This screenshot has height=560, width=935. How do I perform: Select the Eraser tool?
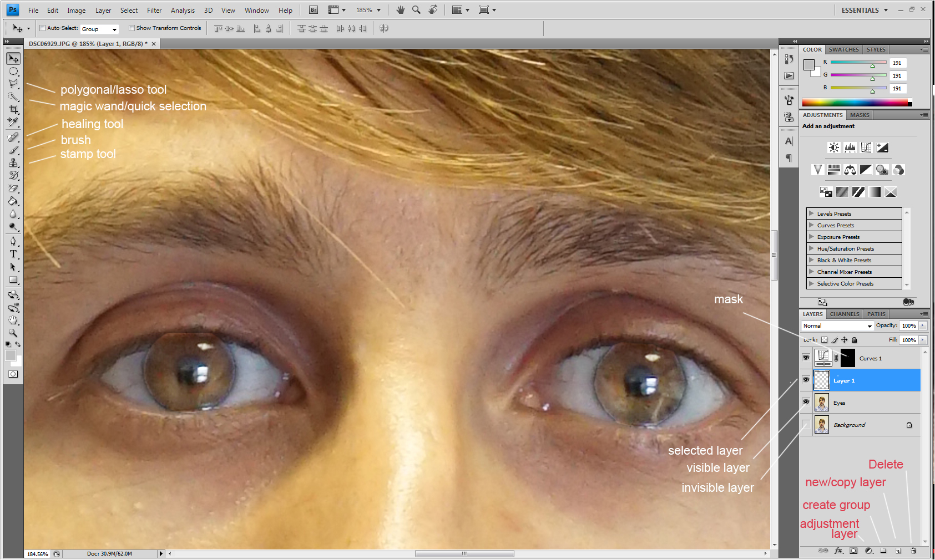point(13,189)
